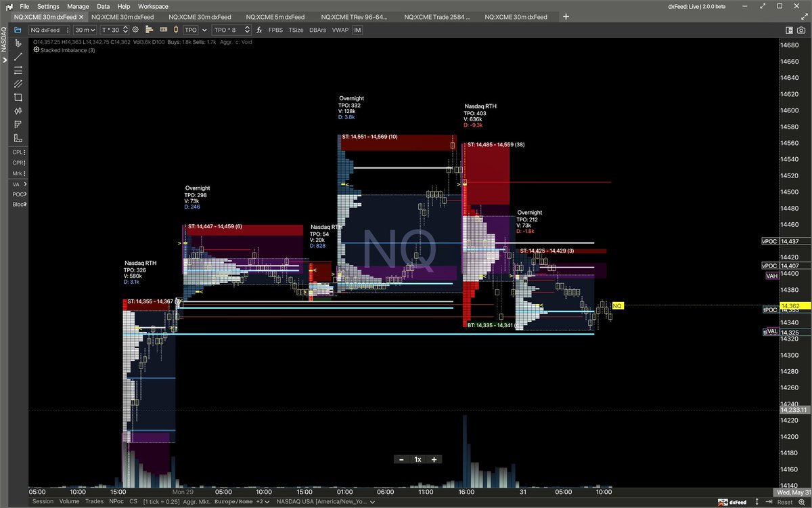Adjust the TPO * 8 stepper arrows
This screenshot has height=508, width=812.
(247, 30)
